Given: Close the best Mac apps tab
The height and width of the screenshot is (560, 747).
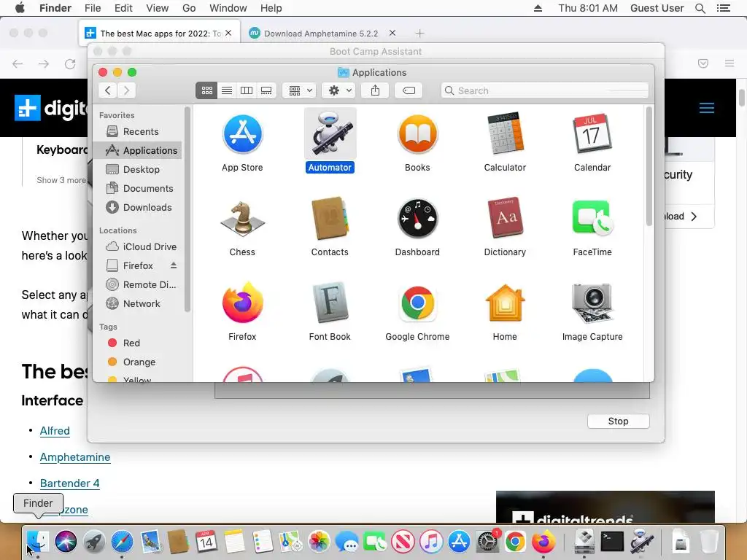Looking at the screenshot, I should (228, 33).
